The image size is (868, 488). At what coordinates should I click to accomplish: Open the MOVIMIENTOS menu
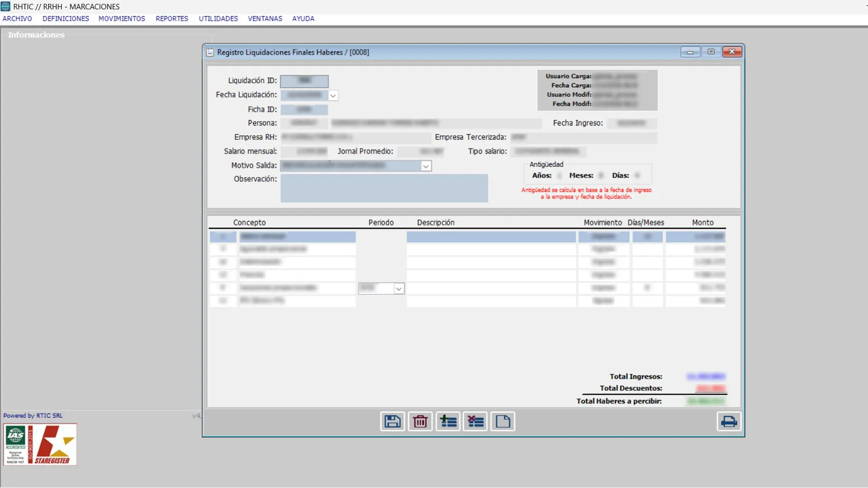pyautogui.click(x=122, y=18)
